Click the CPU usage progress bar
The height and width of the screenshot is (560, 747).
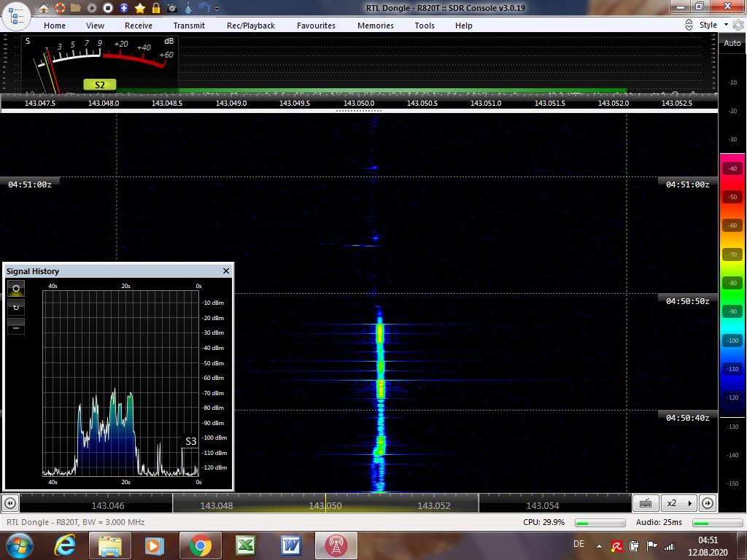pos(600,523)
